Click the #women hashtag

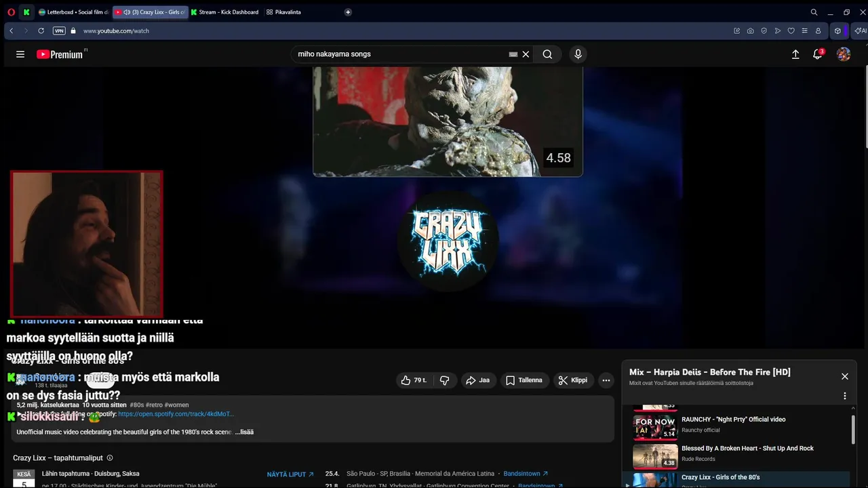176,405
